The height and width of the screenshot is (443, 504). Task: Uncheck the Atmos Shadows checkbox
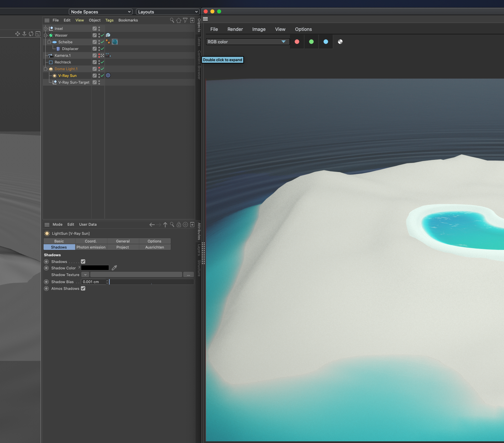click(x=83, y=288)
